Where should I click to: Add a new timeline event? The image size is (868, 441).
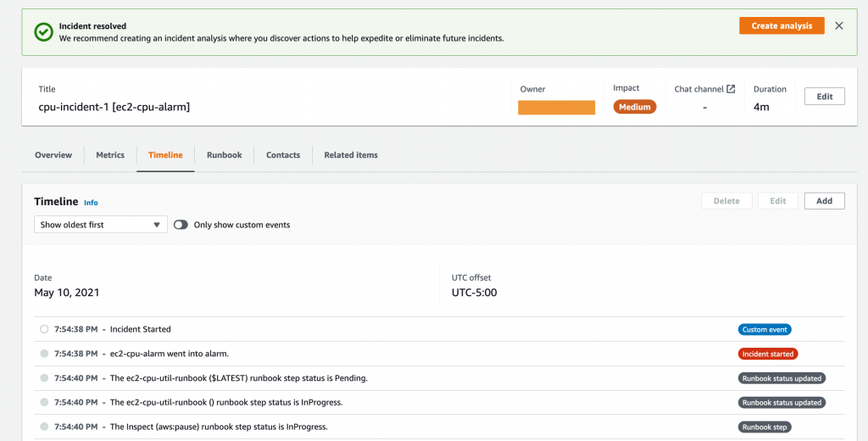[824, 201]
